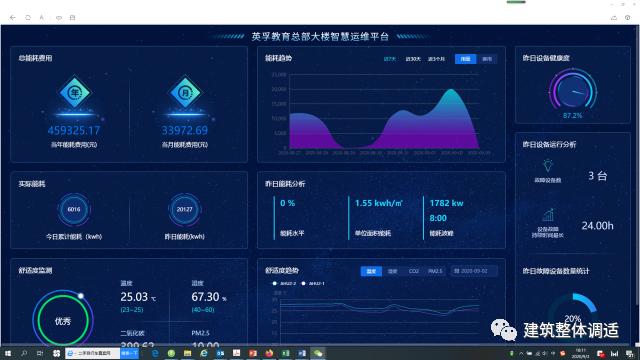Open Excel from the taskbar
This screenshot has width=640, height=360.
pos(285,353)
